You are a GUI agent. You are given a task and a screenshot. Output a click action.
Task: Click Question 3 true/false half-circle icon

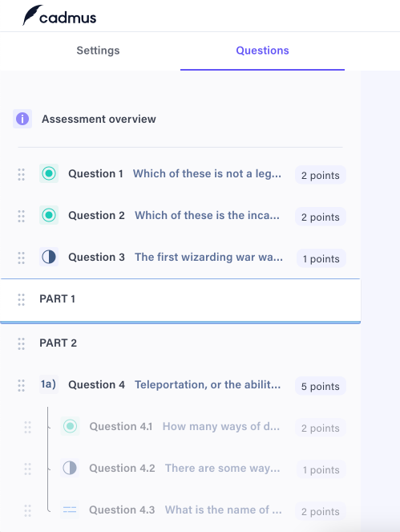49,257
